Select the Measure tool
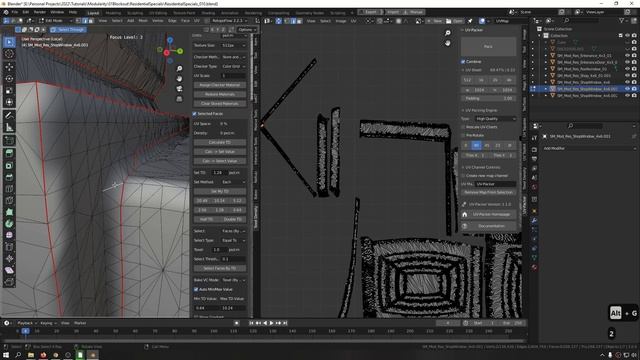The image size is (640, 360). point(9,128)
